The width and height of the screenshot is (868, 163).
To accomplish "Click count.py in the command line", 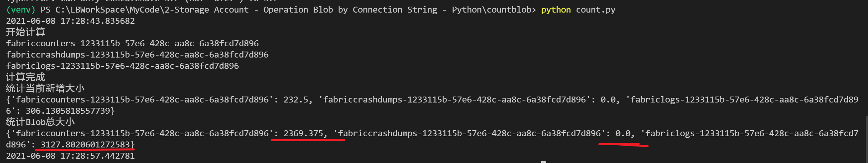I will pos(595,10).
